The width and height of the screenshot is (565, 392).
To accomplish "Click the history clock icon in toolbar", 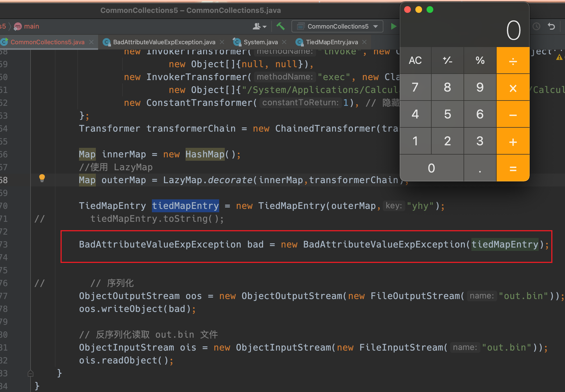I will pos(536,26).
